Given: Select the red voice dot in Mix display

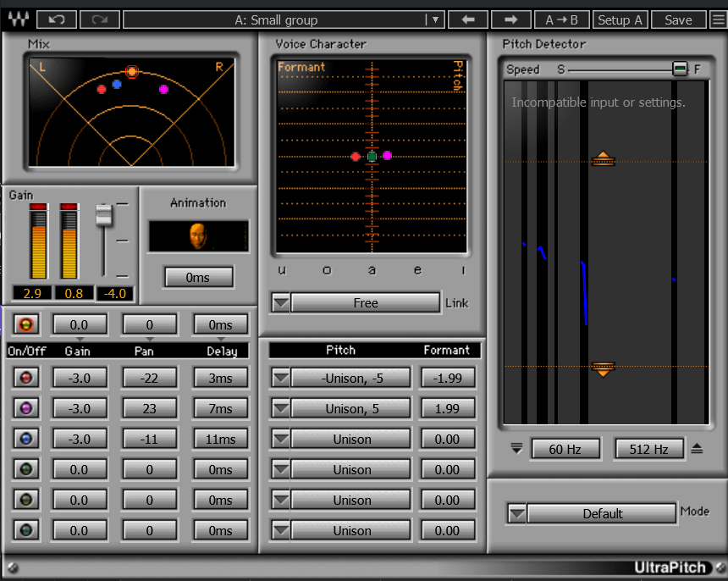Looking at the screenshot, I should (102, 89).
